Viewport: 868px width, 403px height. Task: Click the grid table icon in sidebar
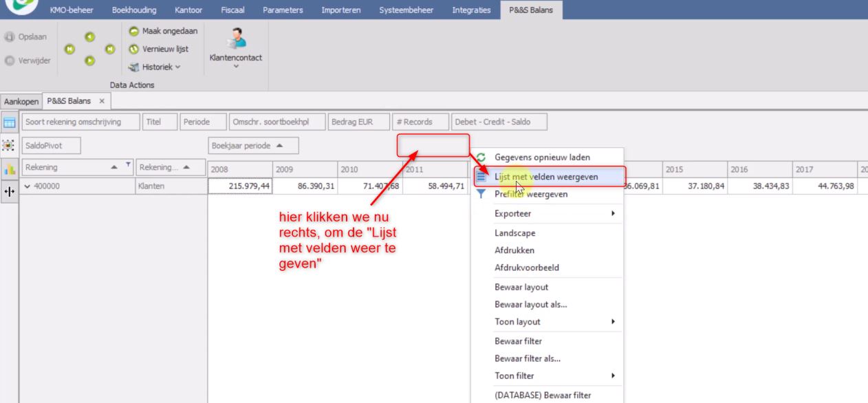[x=10, y=122]
